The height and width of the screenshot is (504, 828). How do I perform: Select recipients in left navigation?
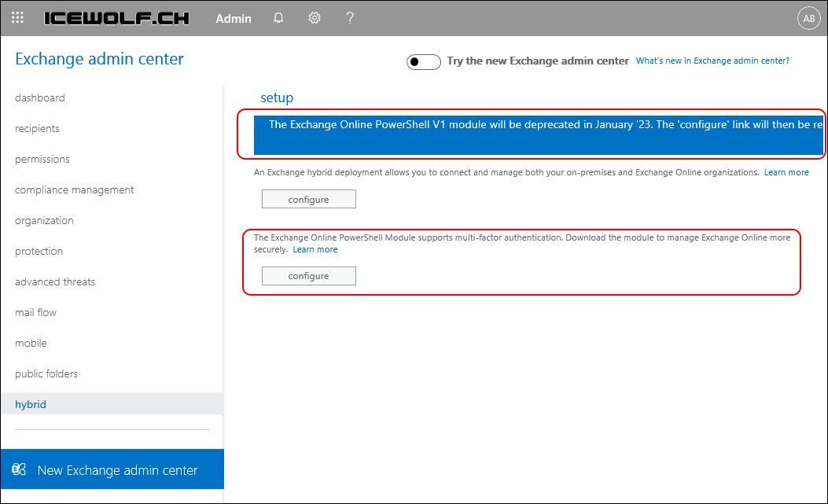[x=37, y=128]
